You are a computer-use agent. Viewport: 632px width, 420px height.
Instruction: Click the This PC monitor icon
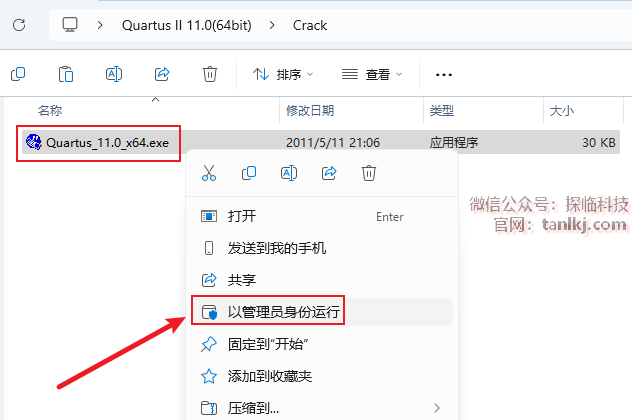point(70,25)
